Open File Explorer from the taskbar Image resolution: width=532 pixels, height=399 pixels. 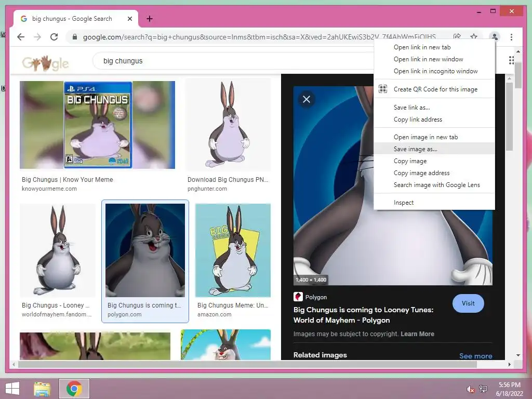(42, 389)
